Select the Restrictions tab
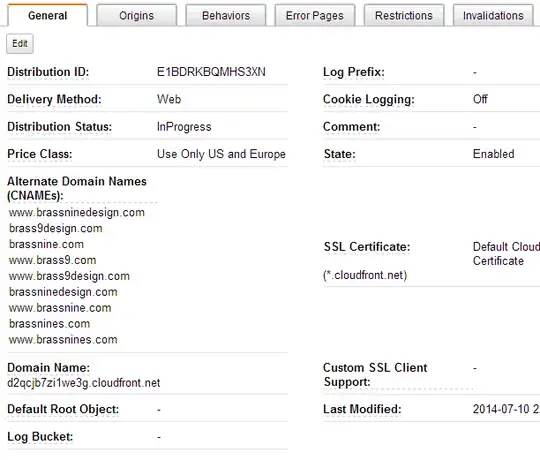Viewport: 540px width, 460px height. click(x=404, y=15)
